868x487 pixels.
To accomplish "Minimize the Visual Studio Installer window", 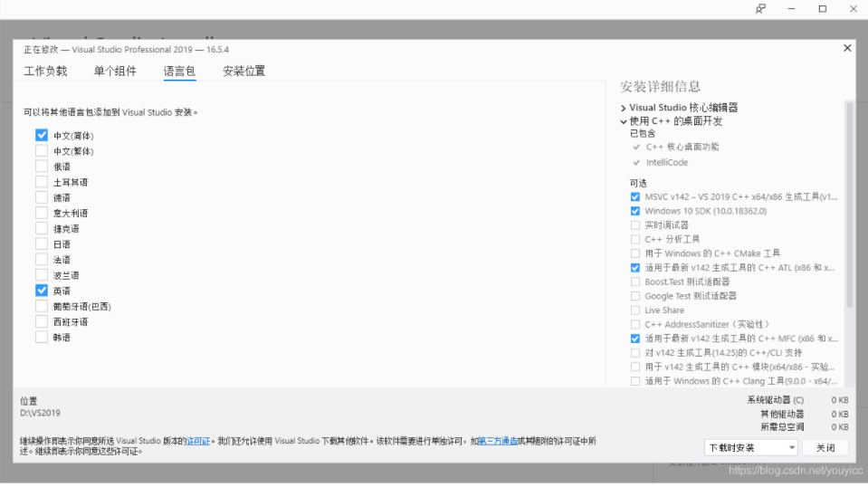I will (x=792, y=9).
